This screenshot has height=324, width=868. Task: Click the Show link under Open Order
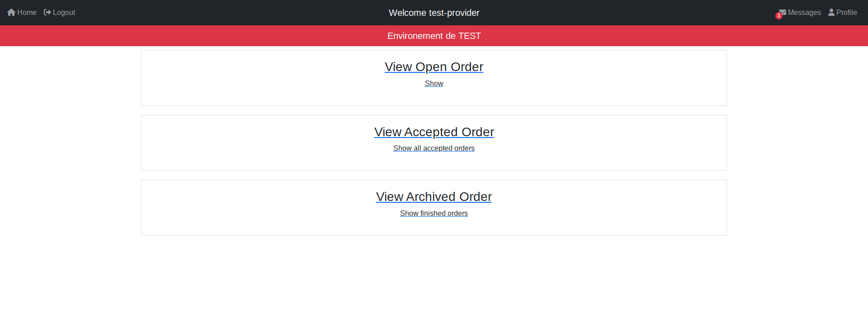(x=434, y=84)
